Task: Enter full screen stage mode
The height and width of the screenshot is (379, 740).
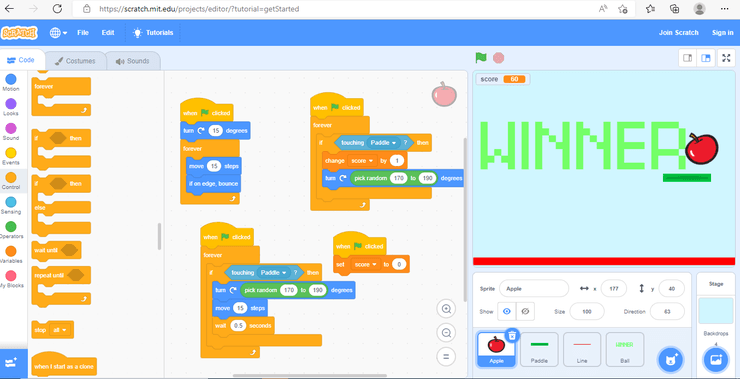Action: (726, 58)
